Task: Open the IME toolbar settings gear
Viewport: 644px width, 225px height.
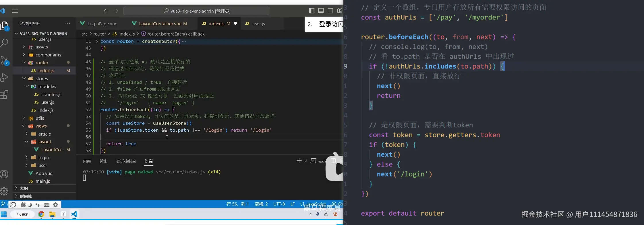Action: click(x=56, y=205)
